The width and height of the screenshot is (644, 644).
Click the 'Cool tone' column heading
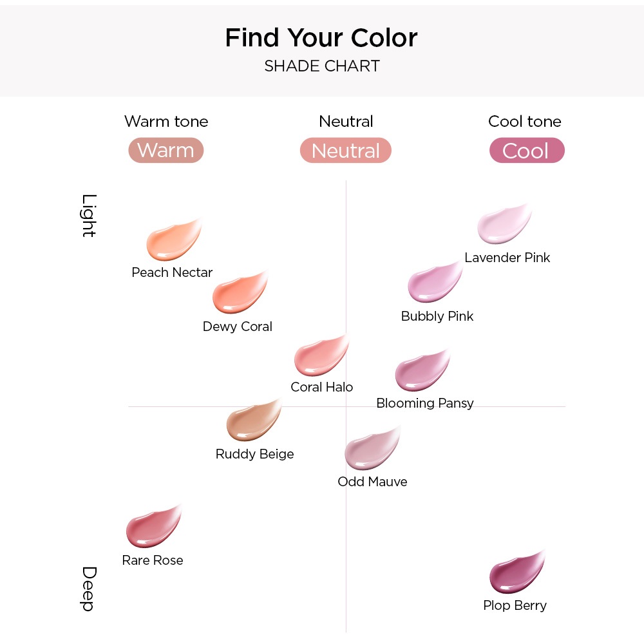(x=525, y=121)
